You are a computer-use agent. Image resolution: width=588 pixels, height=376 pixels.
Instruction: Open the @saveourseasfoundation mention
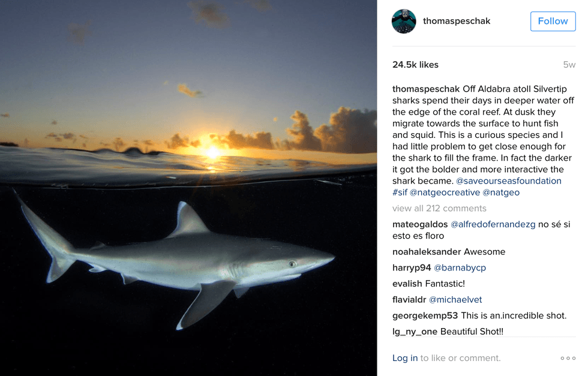tap(509, 181)
